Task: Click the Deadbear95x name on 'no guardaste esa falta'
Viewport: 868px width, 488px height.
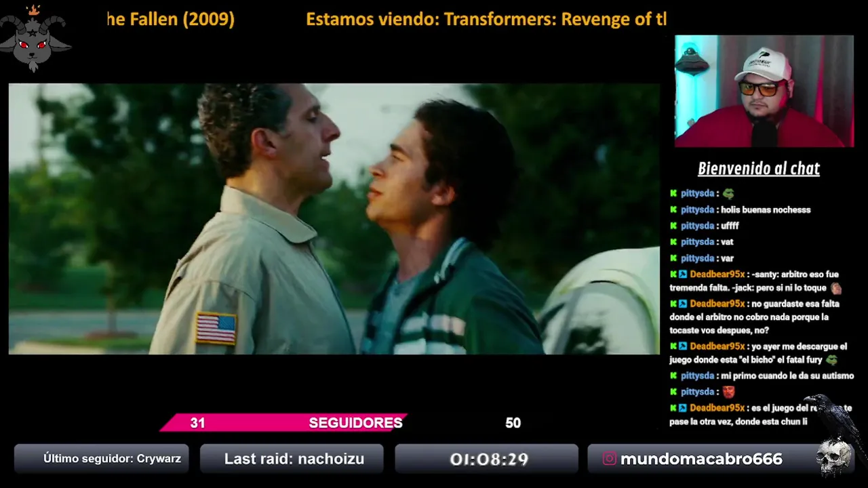Action: point(717,304)
